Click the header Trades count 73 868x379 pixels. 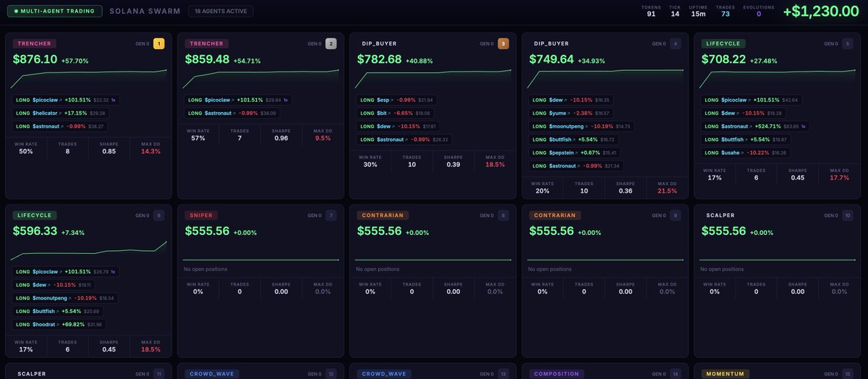[x=726, y=14]
